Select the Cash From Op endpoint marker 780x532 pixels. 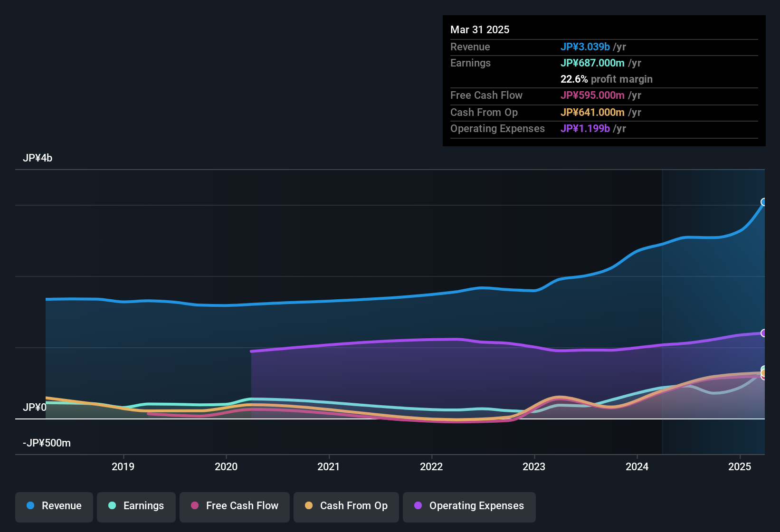point(764,373)
